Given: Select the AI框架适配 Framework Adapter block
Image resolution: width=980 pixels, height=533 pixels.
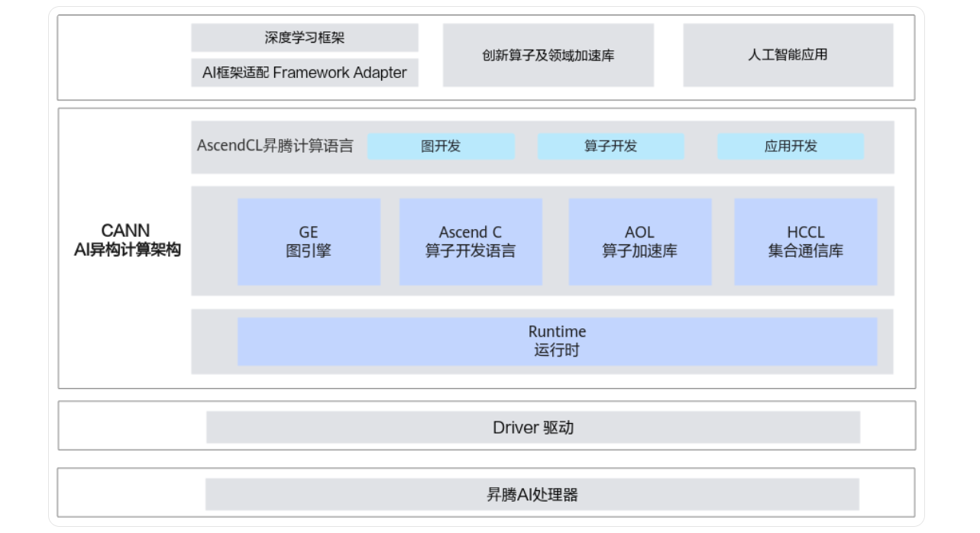Looking at the screenshot, I should [304, 74].
